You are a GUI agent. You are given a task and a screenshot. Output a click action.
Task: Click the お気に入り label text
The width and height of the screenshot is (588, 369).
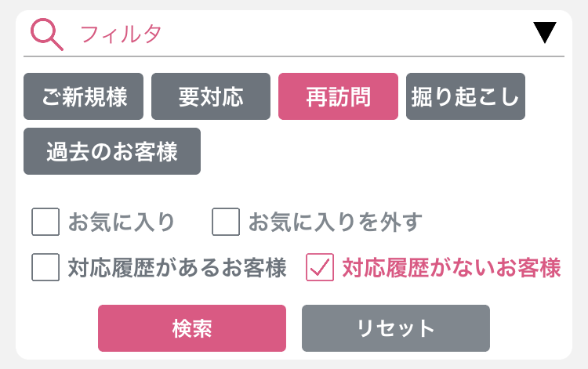pyautogui.click(x=122, y=222)
